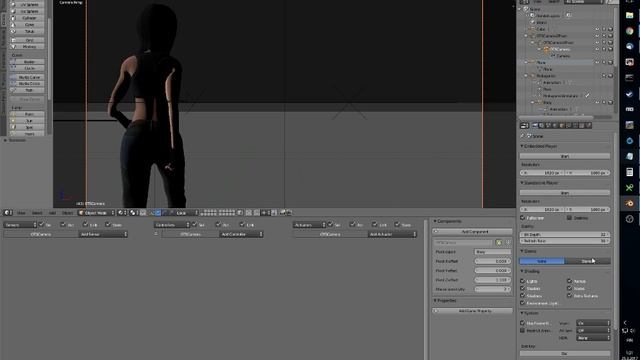
Task: Open Select menu in 3D viewport header
Action: point(37,213)
